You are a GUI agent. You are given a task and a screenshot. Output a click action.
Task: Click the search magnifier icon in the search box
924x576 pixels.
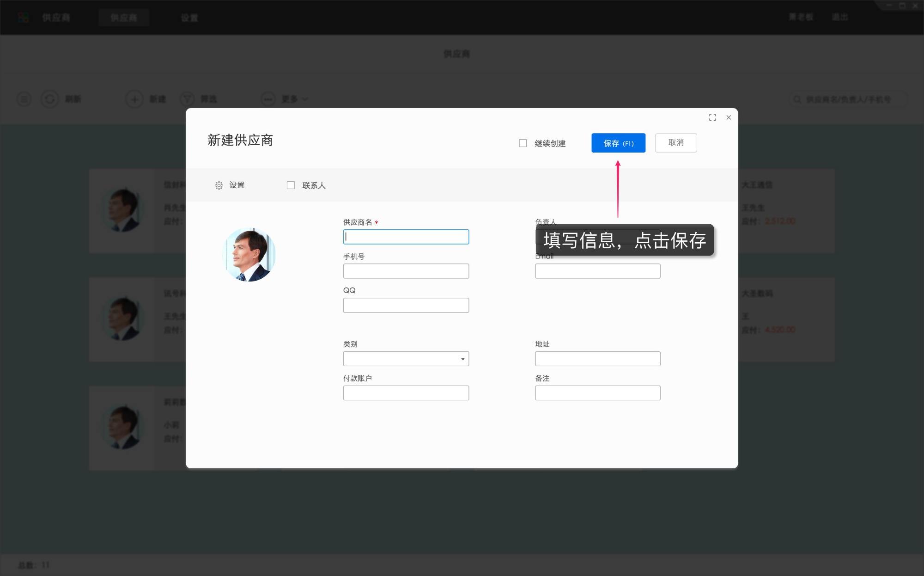point(796,99)
